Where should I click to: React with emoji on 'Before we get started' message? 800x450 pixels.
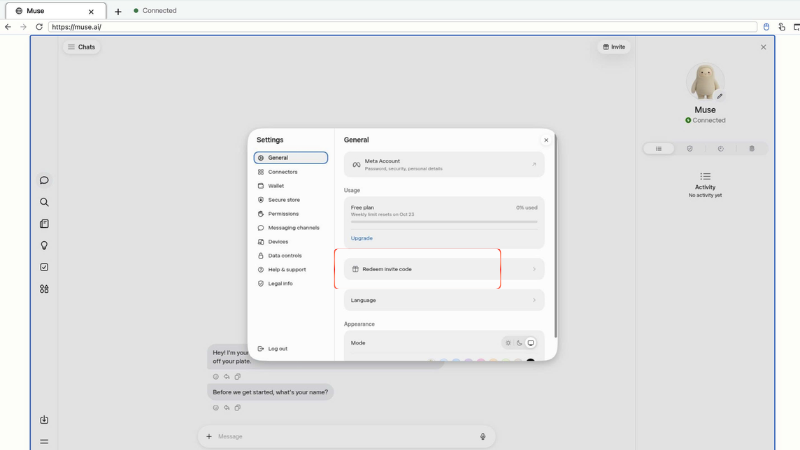pyautogui.click(x=216, y=408)
